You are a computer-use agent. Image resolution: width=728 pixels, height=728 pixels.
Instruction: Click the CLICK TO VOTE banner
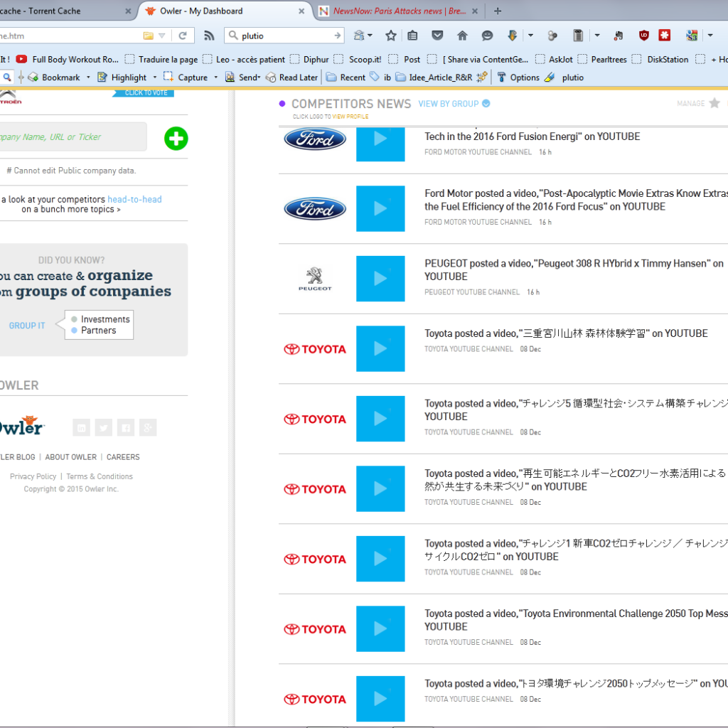(144, 93)
